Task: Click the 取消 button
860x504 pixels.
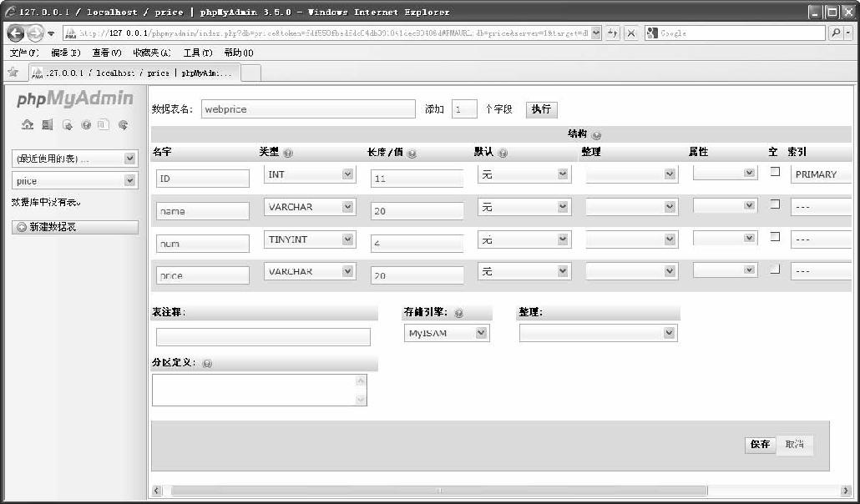Action: point(794,444)
